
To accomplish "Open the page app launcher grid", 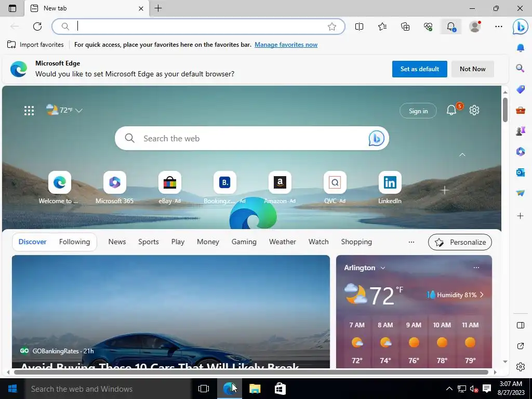I will click(x=29, y=111).
